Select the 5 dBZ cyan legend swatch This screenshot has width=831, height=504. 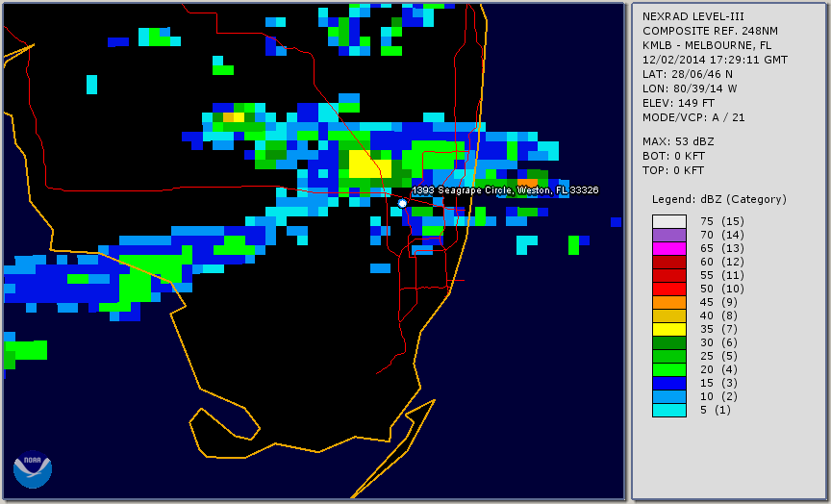click(669, 410)
